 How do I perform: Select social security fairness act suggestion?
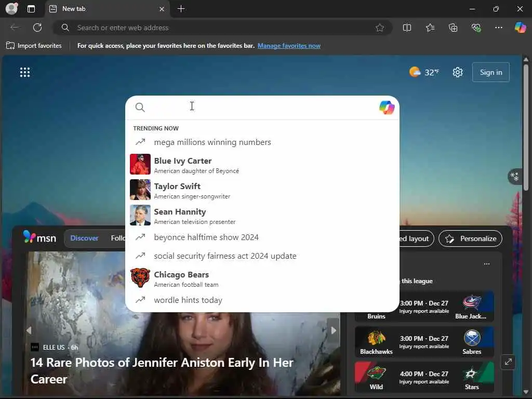pyautogui.click(x=262, y=256)
